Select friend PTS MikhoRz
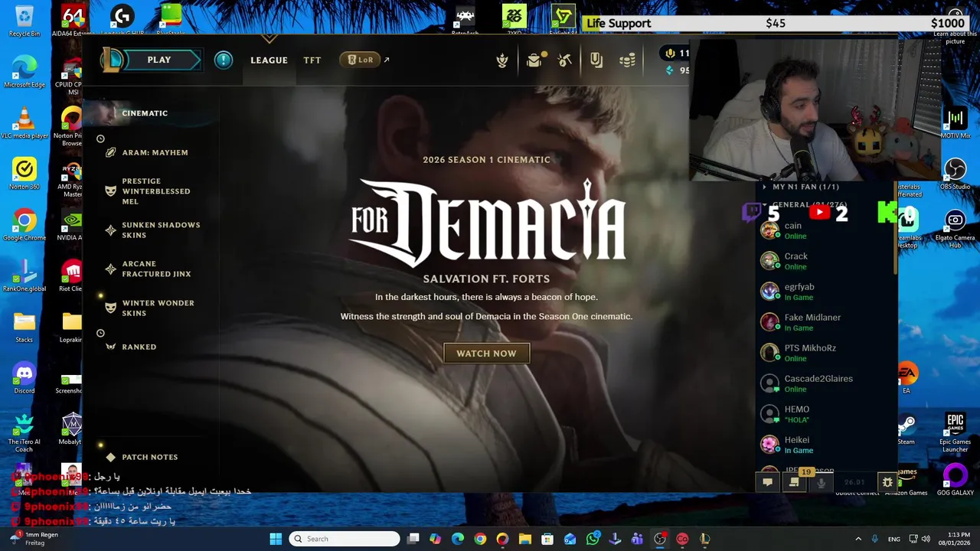This screenshot has width=980, height=551. (825, 353)
